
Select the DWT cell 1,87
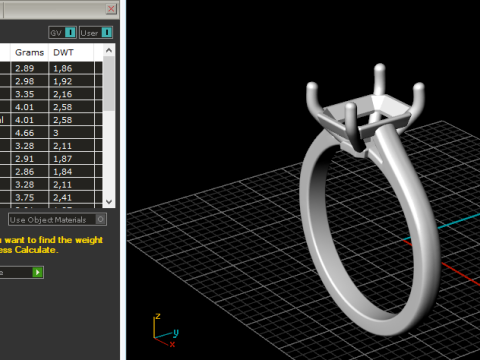click(x=71, y=159)
